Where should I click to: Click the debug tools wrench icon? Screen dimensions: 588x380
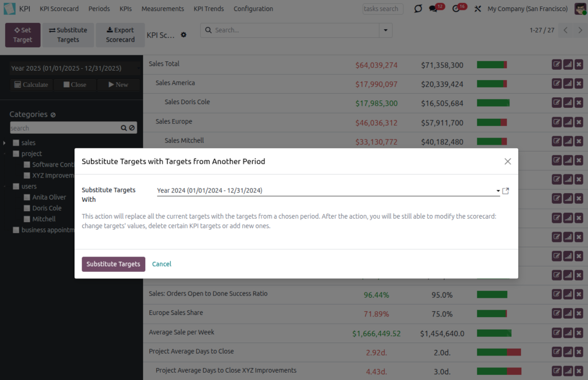478,9
